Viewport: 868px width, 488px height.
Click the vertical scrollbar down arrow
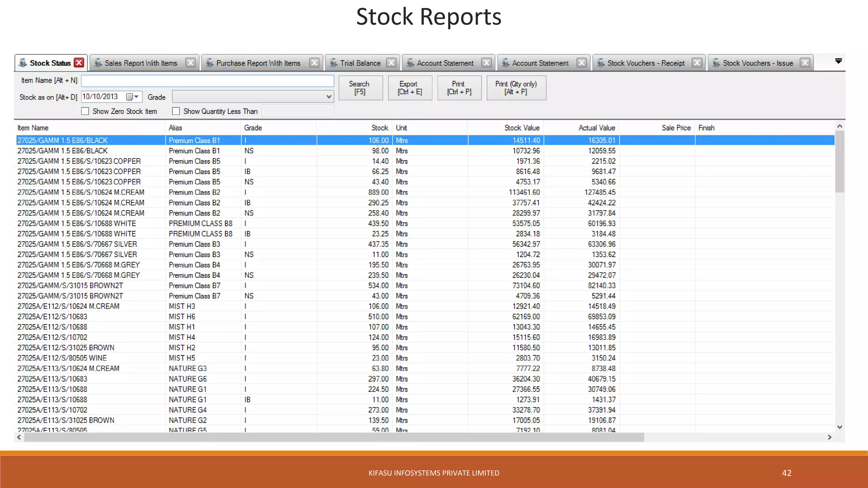coord(840,427)
